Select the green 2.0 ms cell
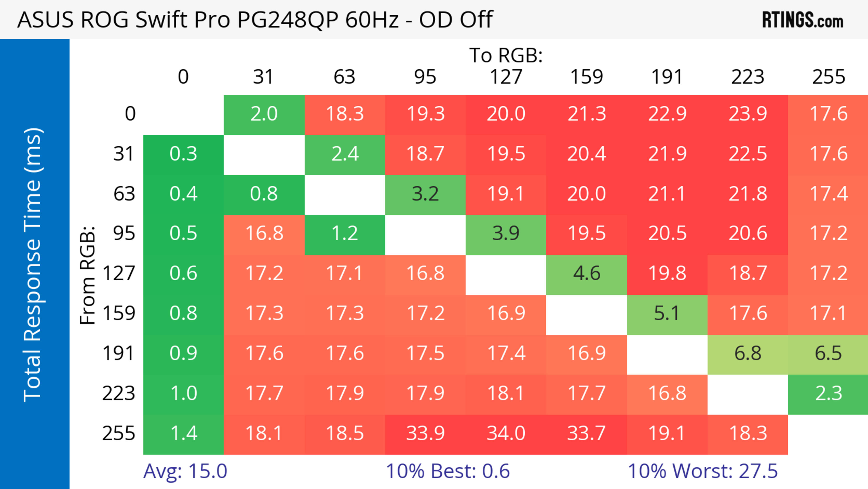This screenshot has height=489, width=868. tap(264, 114)
